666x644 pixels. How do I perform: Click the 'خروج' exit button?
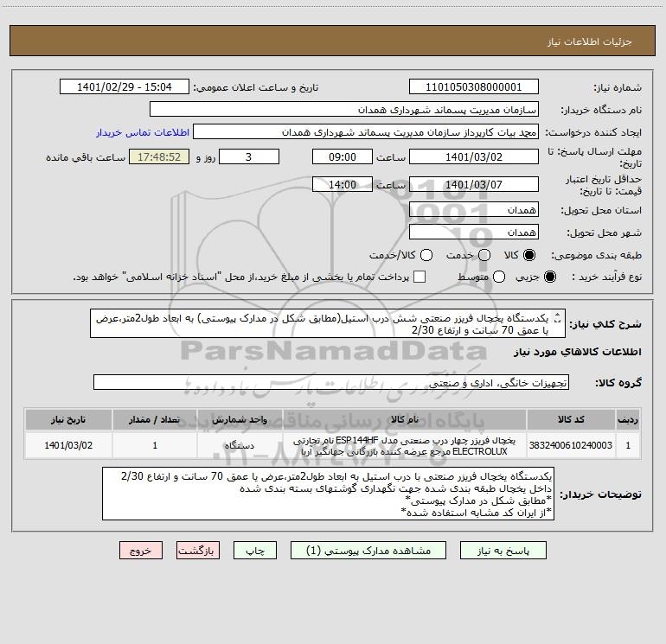(x=141, y=551)
